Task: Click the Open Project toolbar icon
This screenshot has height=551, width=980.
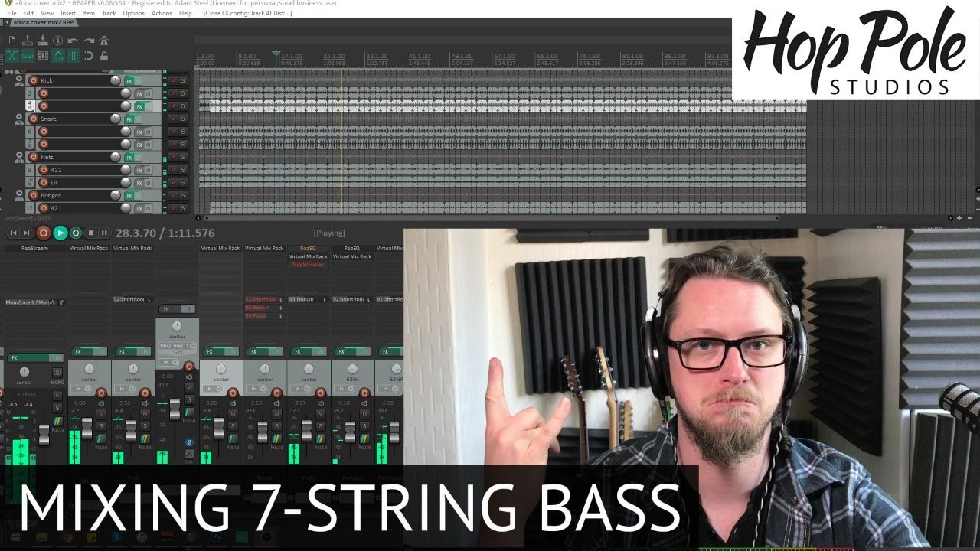Action: [x=28, y=41]
